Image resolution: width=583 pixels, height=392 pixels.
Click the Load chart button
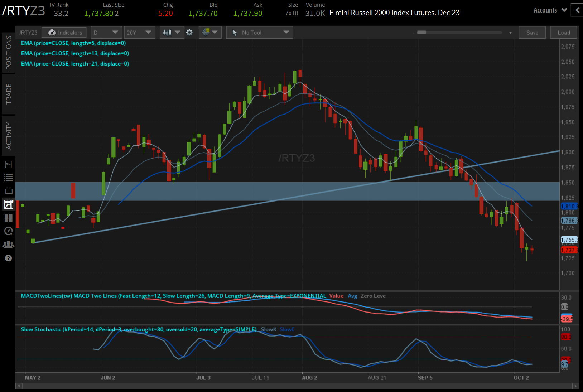tap(564, 33)
